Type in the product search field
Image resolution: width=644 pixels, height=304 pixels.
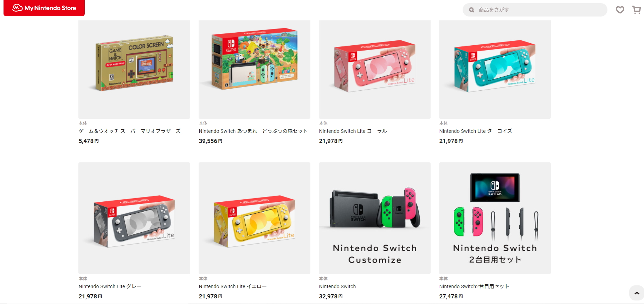coord(540,10)
